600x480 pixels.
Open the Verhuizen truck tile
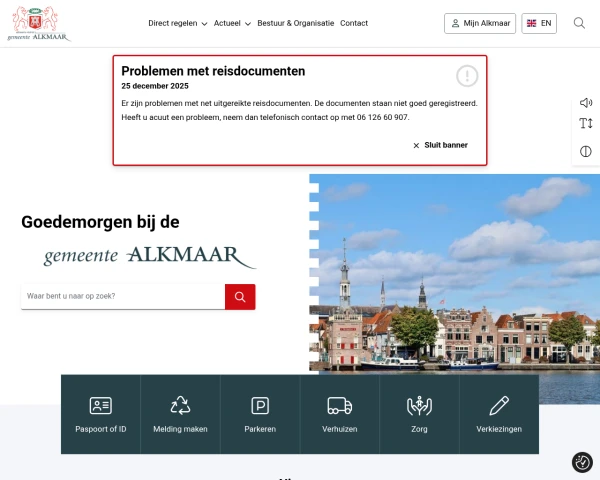[340, 414]
